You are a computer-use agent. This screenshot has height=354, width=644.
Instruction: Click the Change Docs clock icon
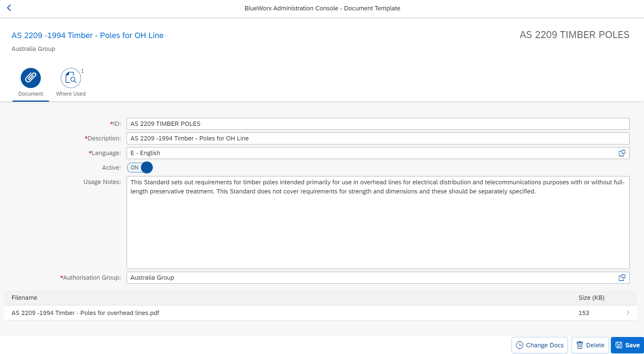coord(520,345)
